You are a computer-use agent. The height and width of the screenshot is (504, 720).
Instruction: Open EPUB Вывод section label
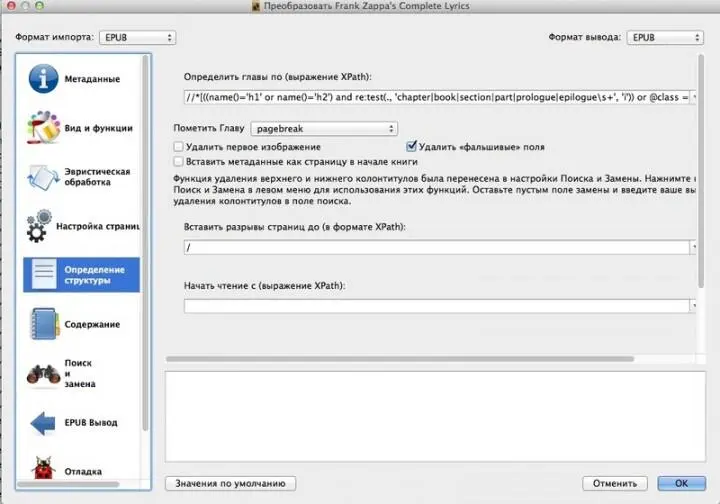90,422
